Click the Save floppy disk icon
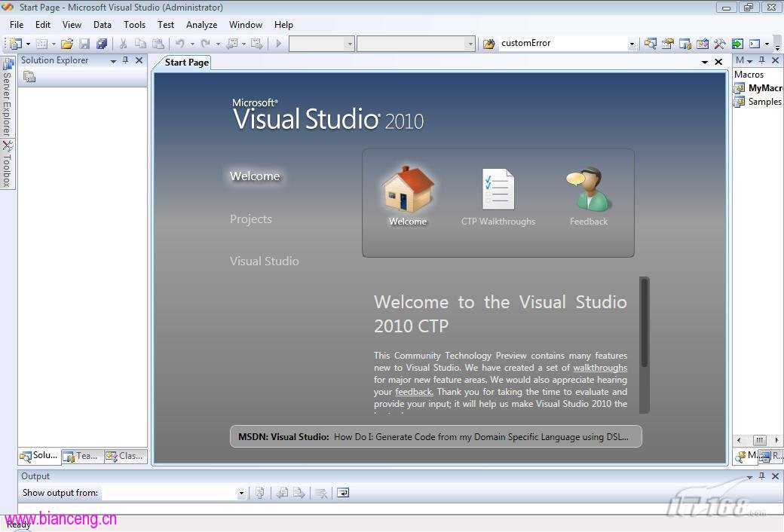The width and height of the screenshot is (784, 532). tap(84, 44)
